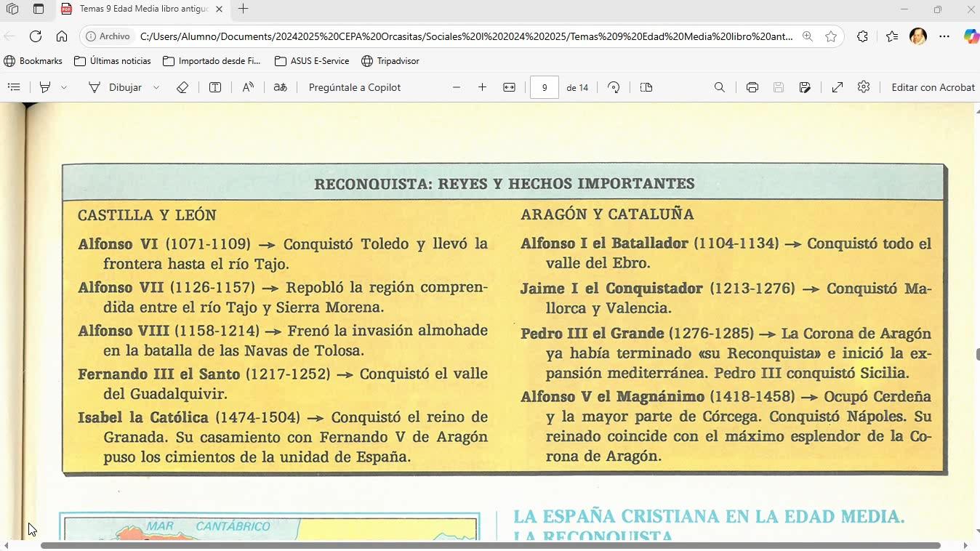Print the PDF document

pyautogui.click(x=752, y=87)
